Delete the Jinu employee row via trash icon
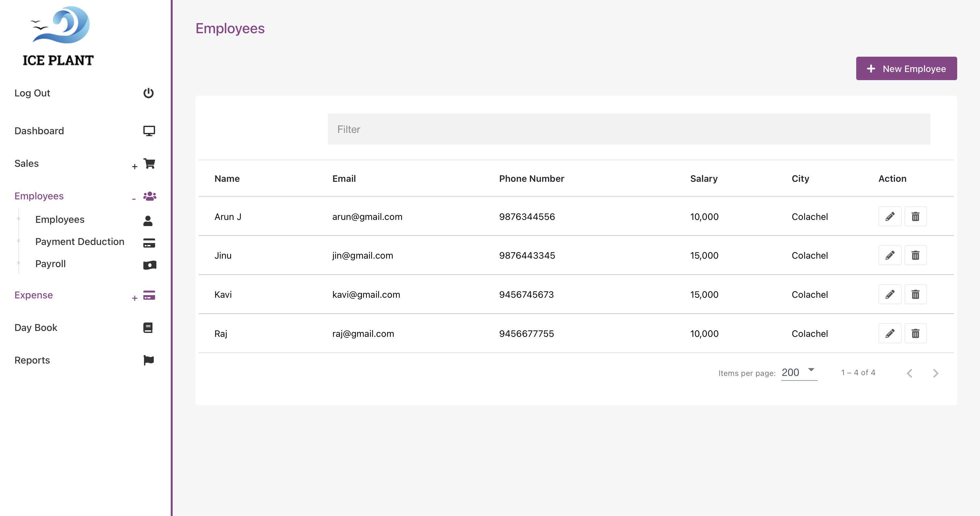Screen dimensions: 980x516 915,255
